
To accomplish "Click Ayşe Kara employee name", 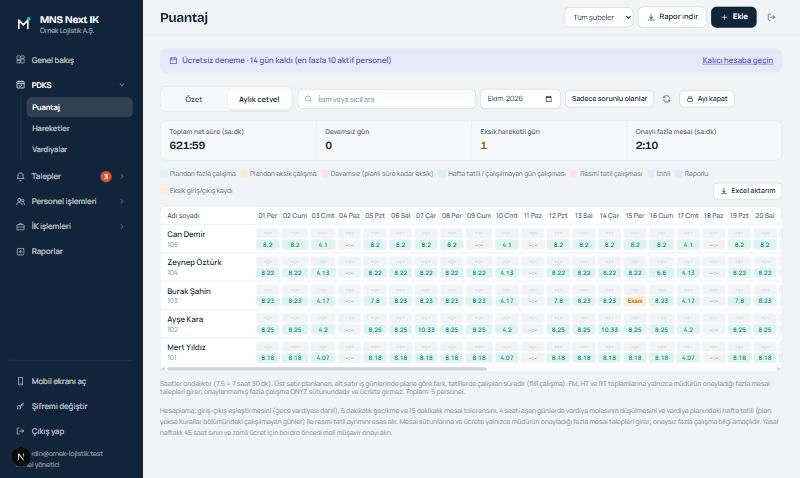I will (185, 319).
